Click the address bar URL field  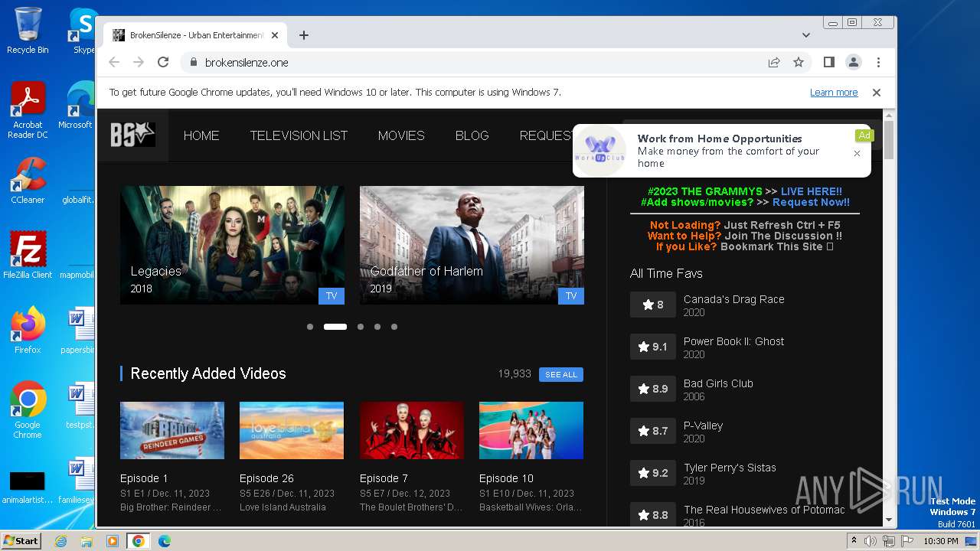(475, 63)
